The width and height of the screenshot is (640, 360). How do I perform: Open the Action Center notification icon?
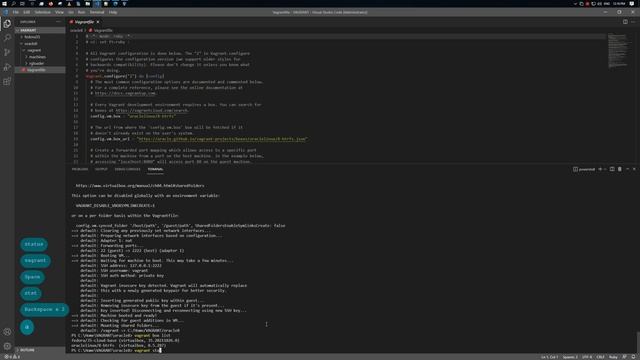coord(631,4)
